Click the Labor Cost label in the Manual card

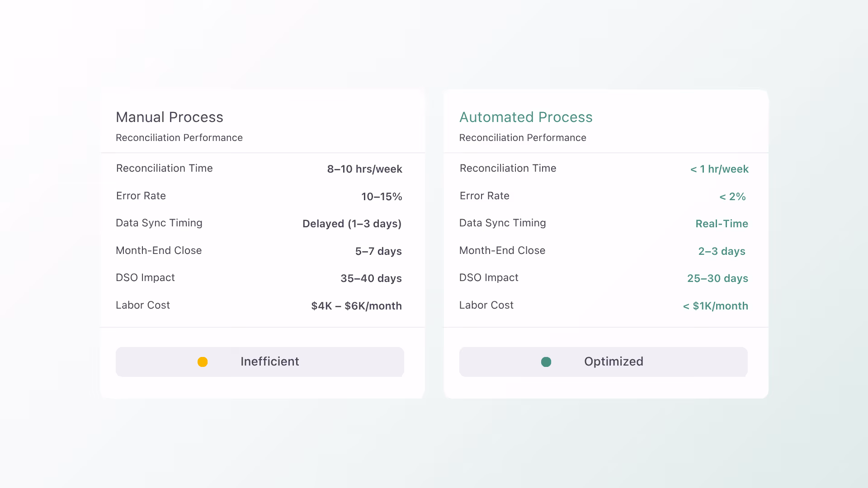pos(143,305)
